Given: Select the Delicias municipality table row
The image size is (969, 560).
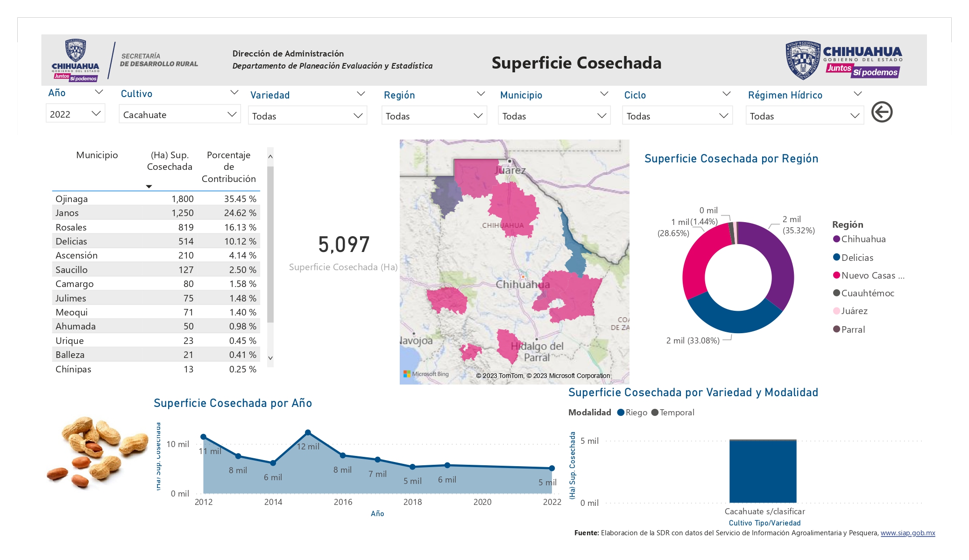Looking at the screenshot, I should click(156, 241).
